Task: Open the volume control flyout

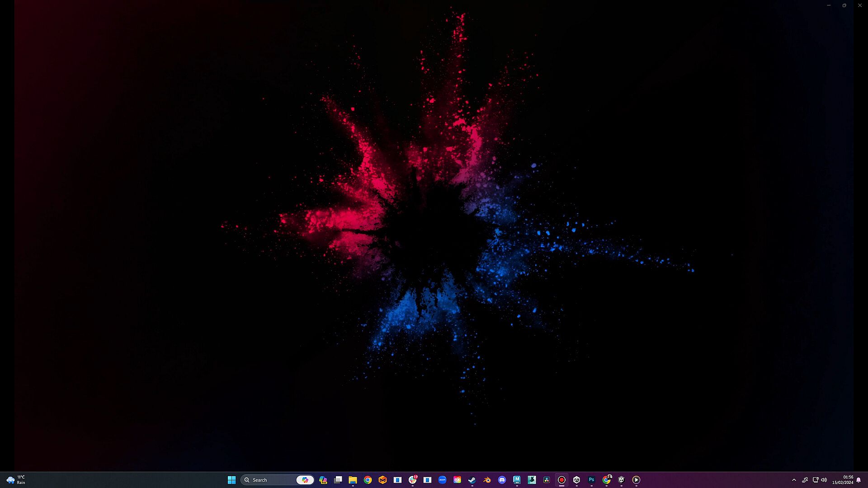Action: pyautogui.click(x=824, y=480)
